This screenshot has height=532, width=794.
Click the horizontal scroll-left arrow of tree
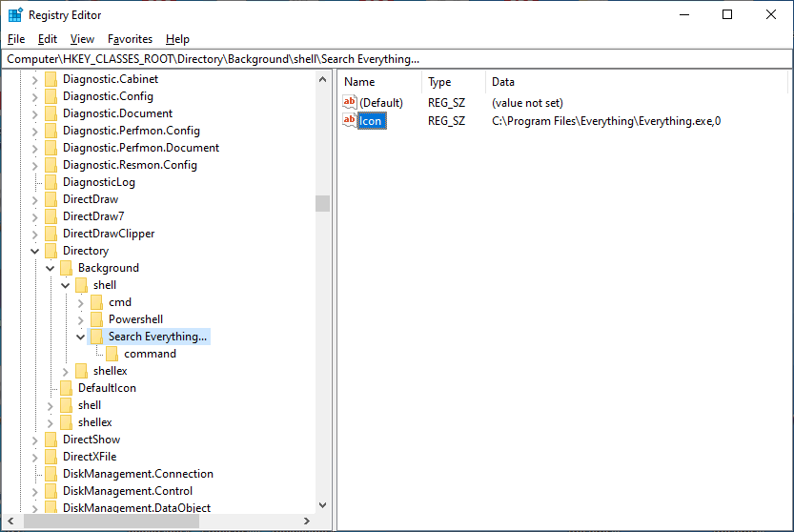[x=10, y=521]
